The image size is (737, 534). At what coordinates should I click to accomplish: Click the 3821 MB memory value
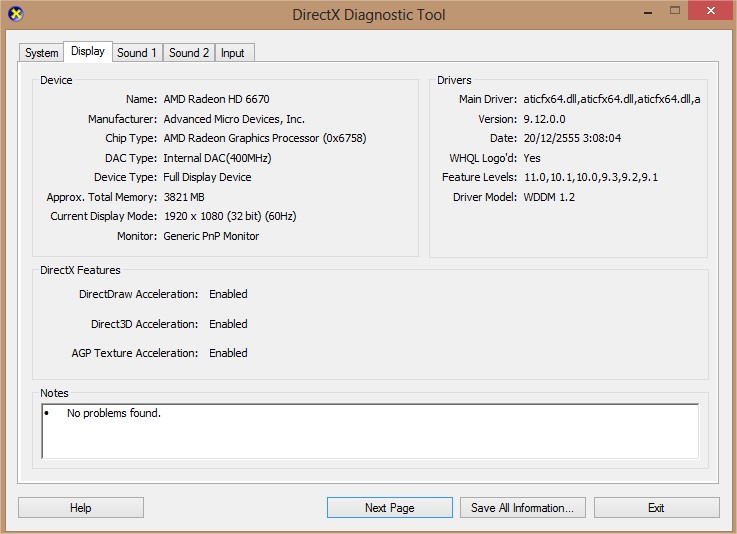184,197
